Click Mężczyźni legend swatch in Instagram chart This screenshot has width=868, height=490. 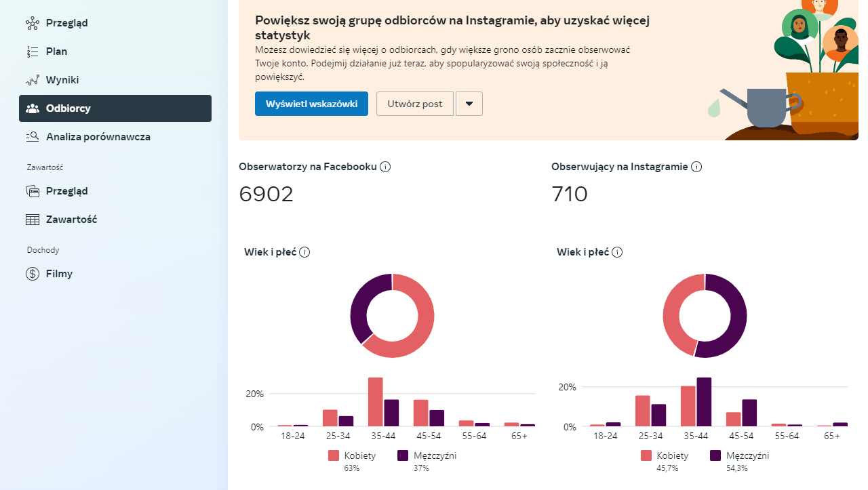coord(715,455)
